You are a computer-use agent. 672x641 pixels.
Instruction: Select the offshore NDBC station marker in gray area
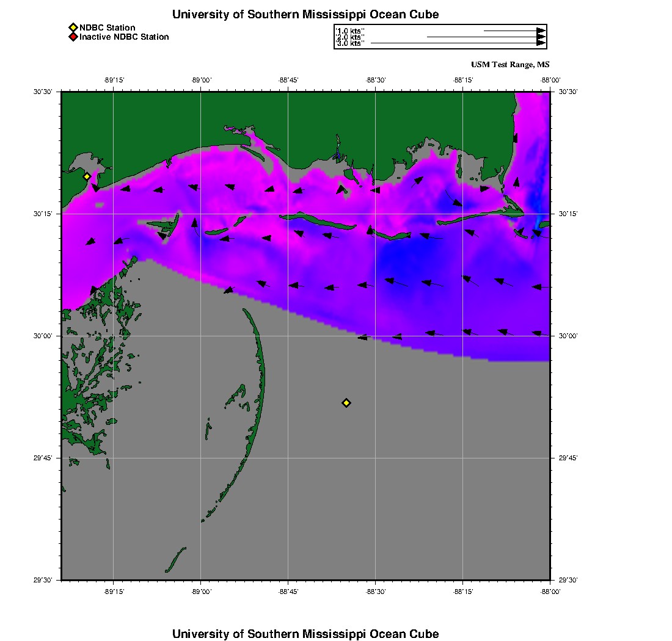(x=346, y=402)
